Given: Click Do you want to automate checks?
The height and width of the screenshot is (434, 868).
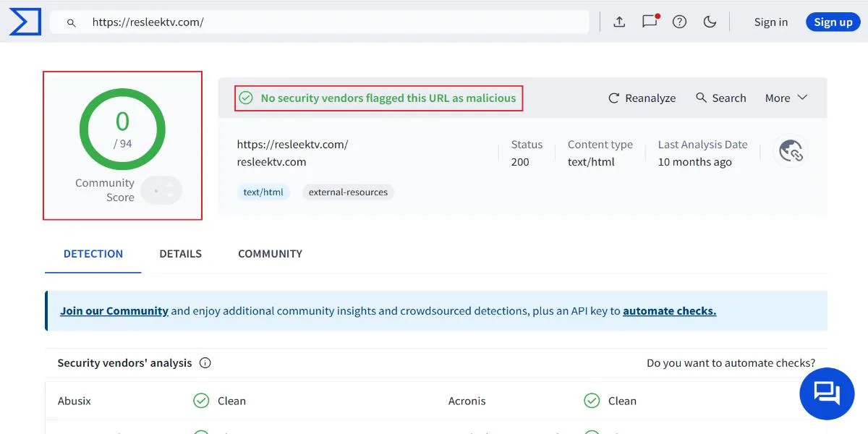Looking at the screenshot, I should click(731, 363).
